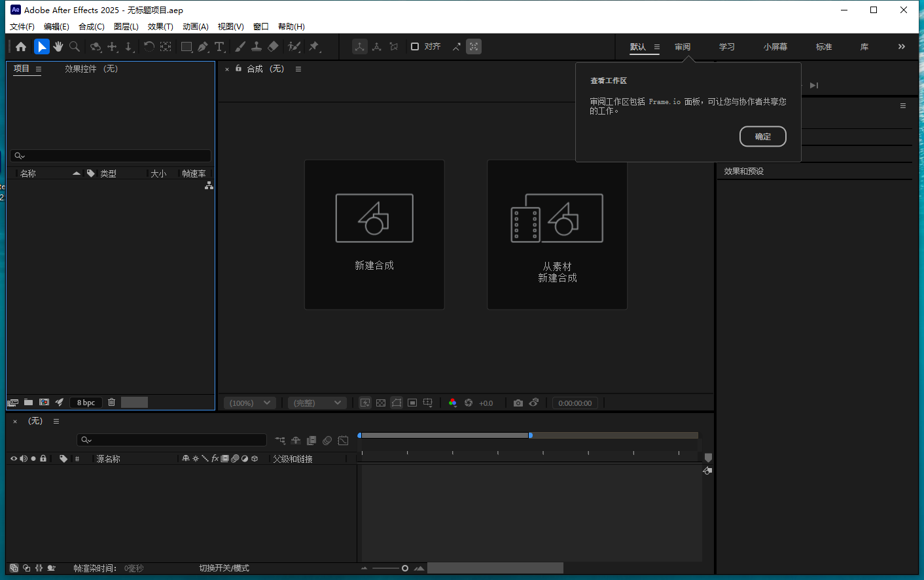Click the local axis mode icon
Viewport: 924px width, 580px height.
point(360,46)
